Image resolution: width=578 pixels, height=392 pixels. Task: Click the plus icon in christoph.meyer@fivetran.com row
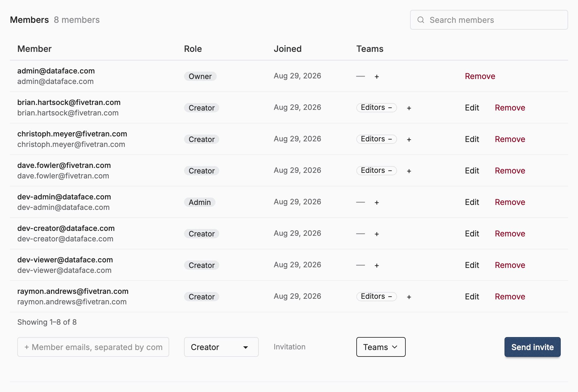pyautogui.click(x=409, y=140)
